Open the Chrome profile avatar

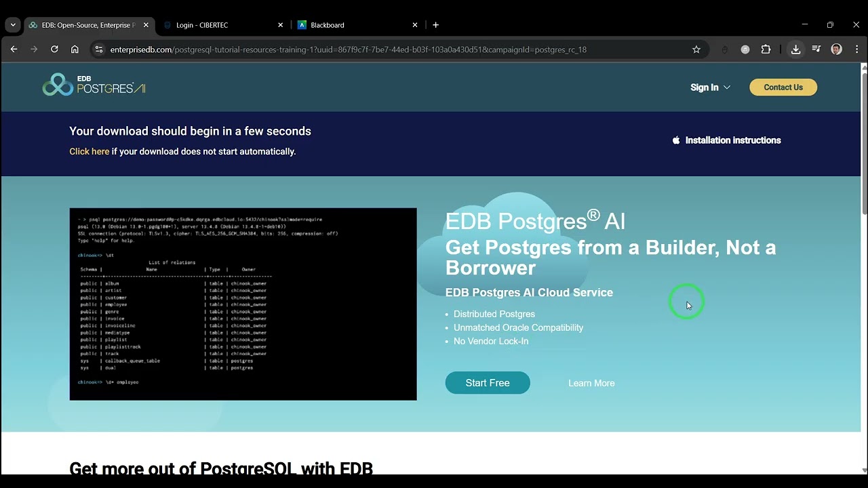point(836,49)
